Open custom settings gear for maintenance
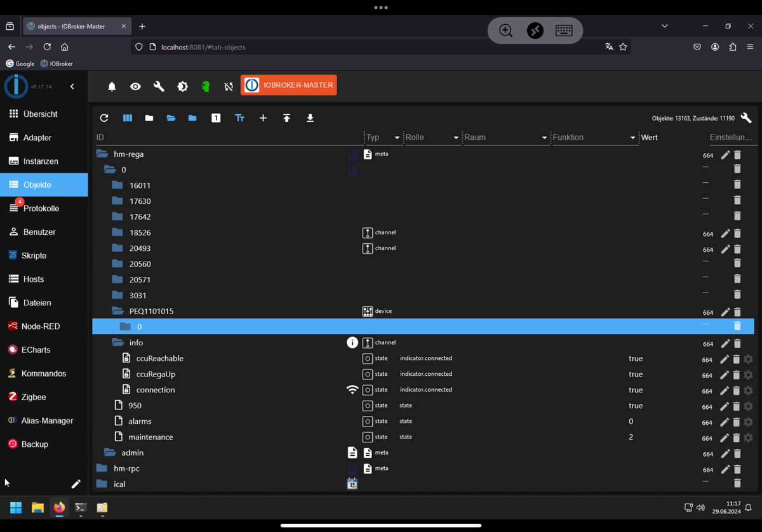Viewport: 762px width, 532px height. pos(749,437)
